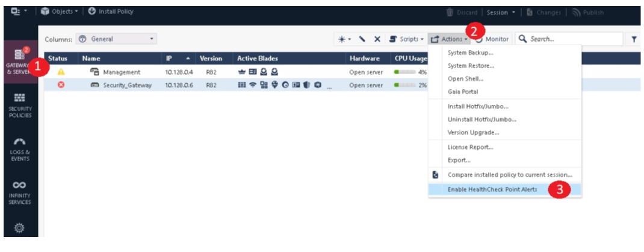Click the Changes button
Image resolution: width=644 pixels, height=252 pixels.
coord(543,12)
